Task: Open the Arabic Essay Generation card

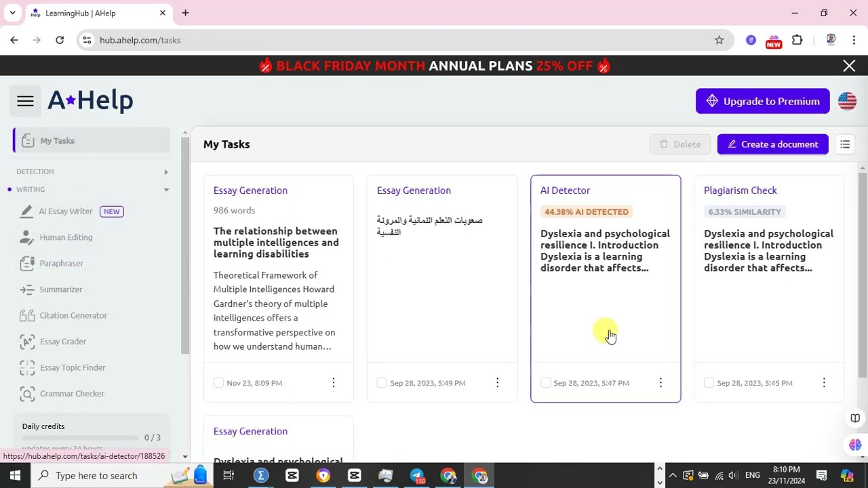Action: point(442,289)
